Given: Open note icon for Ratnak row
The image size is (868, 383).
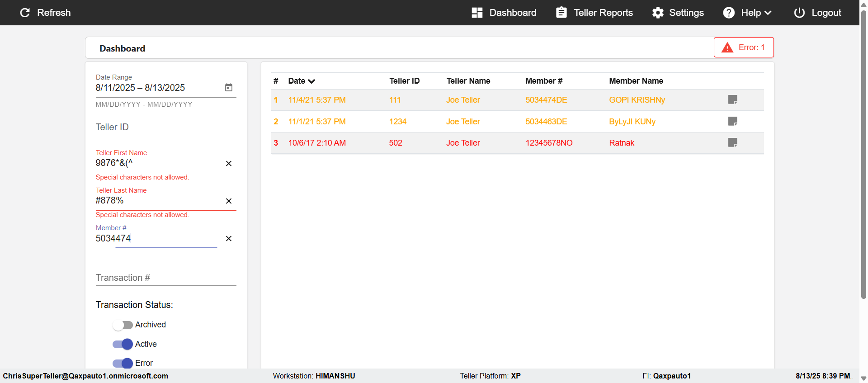Looking at the screenshot, I should 732,142.
